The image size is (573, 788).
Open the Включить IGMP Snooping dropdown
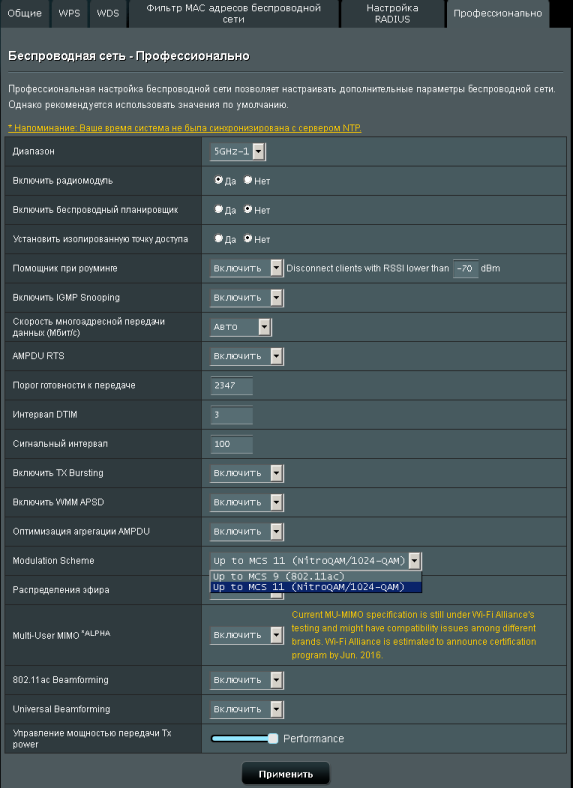pos(247,298)
